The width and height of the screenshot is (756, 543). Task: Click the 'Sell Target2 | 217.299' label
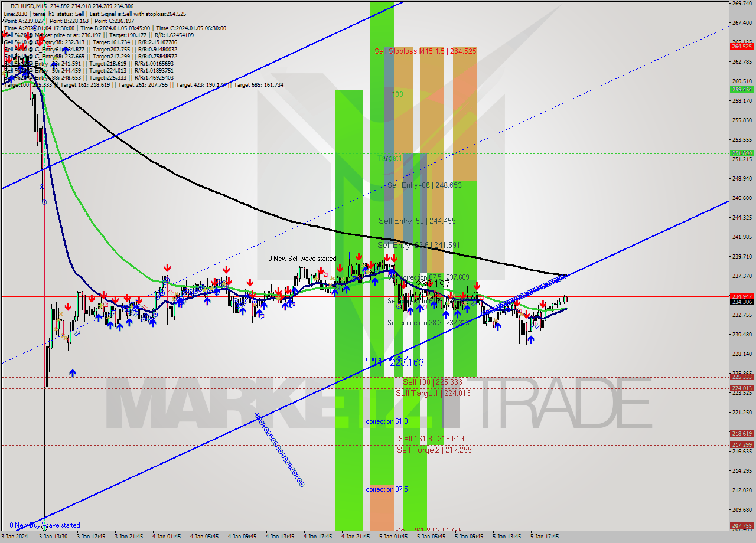tap(434, 450)
